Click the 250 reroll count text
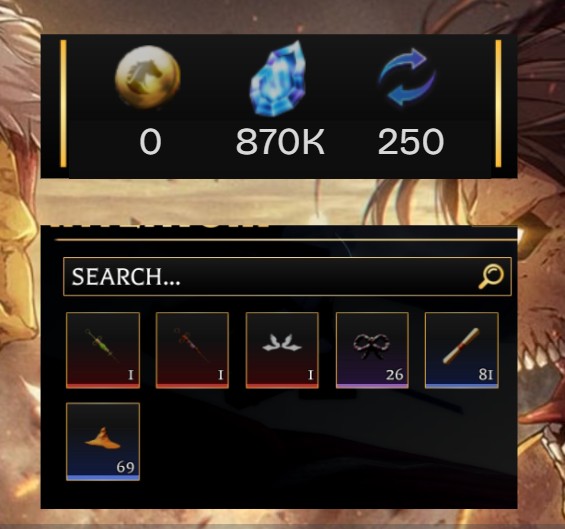Image resolution: width=565 pixels, height=529 pixels. point(411,142)
